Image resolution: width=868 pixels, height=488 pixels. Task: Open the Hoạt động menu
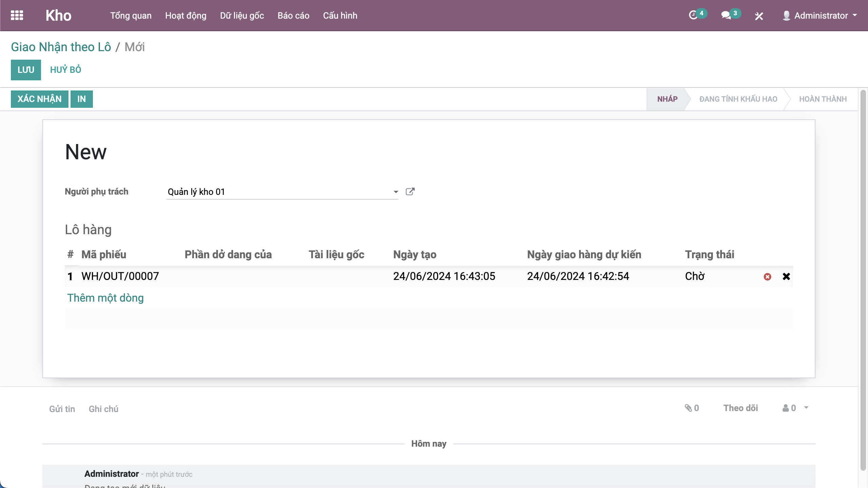coord(185,16)
